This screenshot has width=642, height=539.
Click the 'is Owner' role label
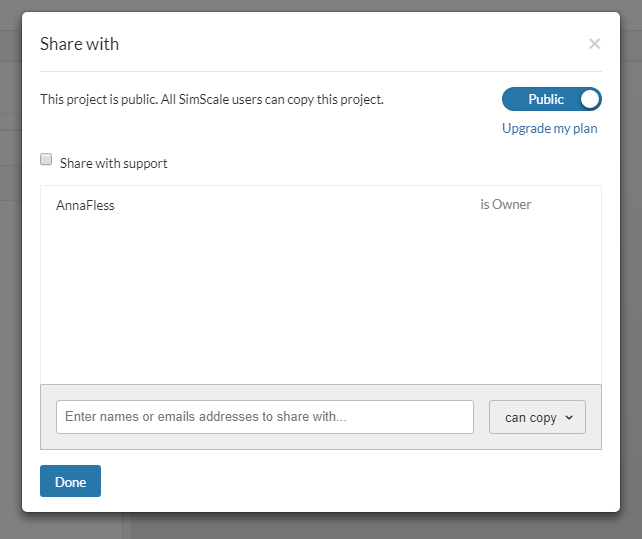pos(505,204)
